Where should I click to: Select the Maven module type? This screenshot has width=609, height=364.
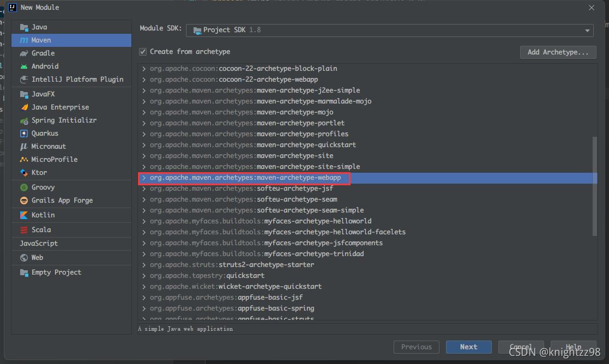[71, 40]
